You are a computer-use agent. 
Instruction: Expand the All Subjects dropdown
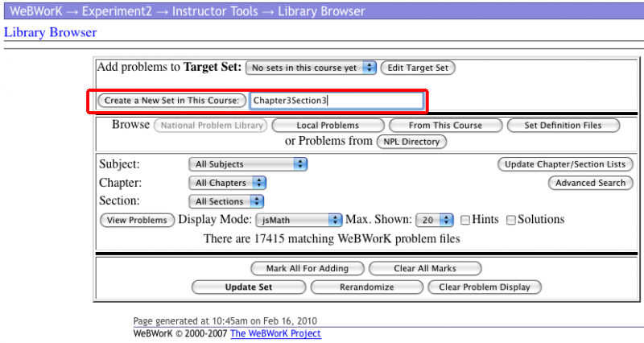[x=248, y=164]
